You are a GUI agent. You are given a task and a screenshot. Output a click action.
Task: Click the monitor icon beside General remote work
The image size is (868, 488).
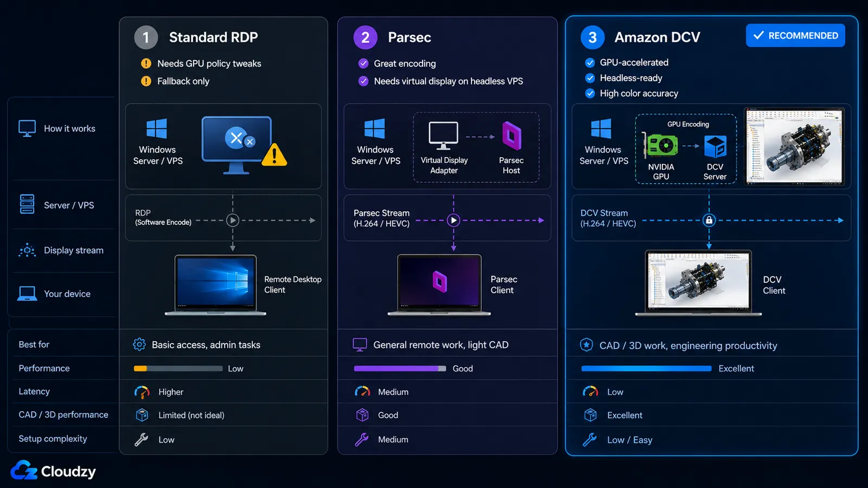coord(360,345)
